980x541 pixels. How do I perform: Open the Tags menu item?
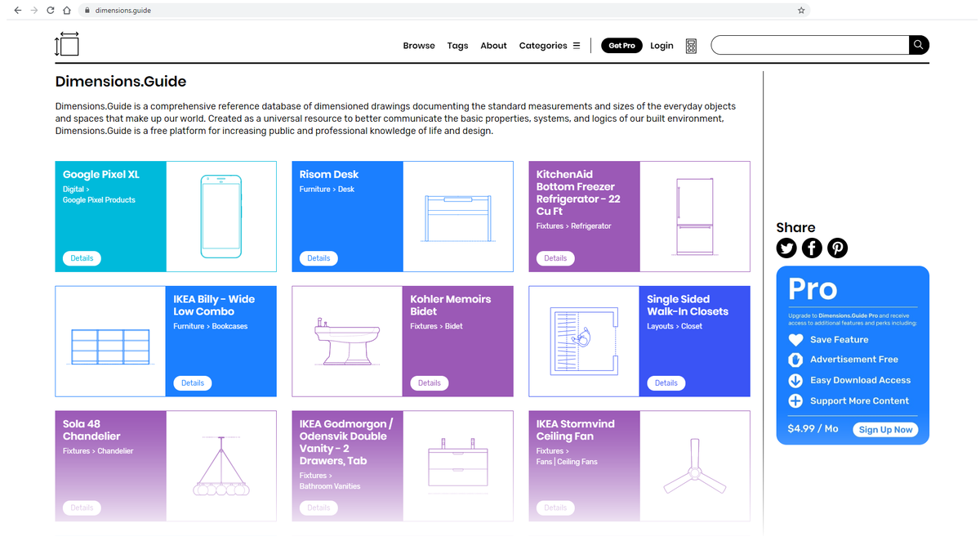(x=457, y=46)
